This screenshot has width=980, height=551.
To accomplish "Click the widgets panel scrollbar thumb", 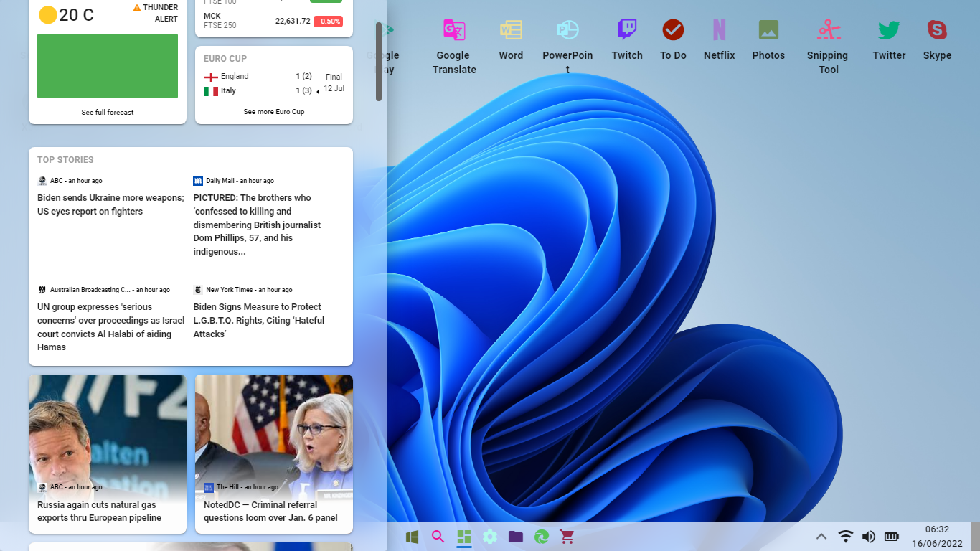I will 379,62.
